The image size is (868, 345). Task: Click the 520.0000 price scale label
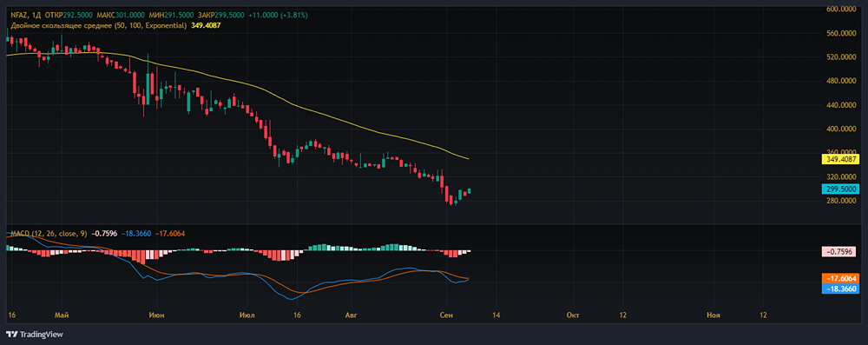(x=842, y=57)
